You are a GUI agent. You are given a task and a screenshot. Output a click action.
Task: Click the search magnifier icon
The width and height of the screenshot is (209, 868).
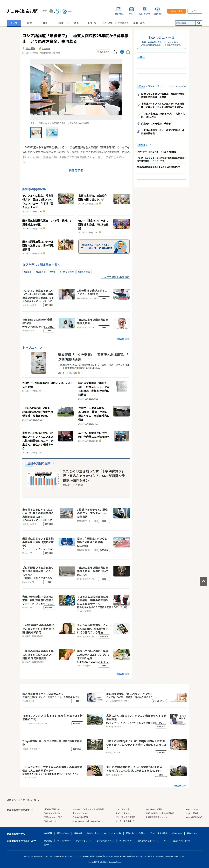(x=199, y=23)
